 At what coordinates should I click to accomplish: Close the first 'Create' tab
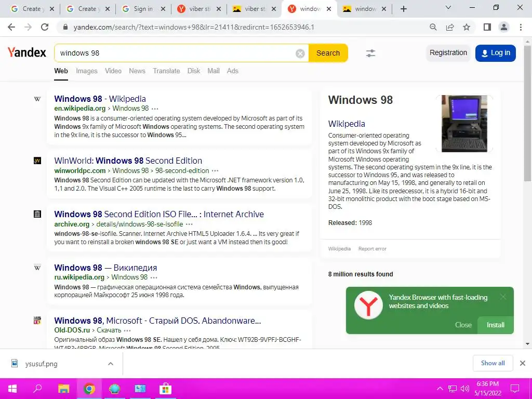(51, 9)
